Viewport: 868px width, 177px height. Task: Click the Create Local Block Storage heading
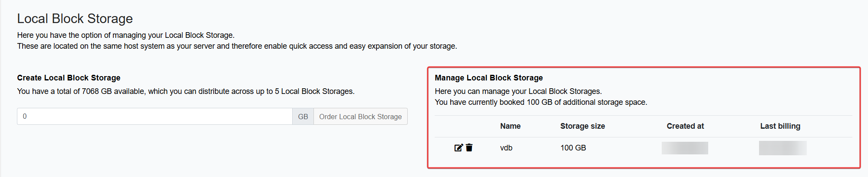pos(69,78)
